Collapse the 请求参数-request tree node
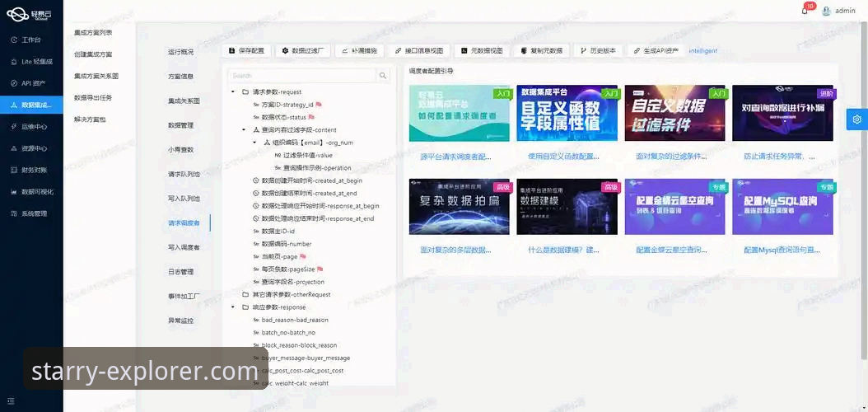 [233, 92]
